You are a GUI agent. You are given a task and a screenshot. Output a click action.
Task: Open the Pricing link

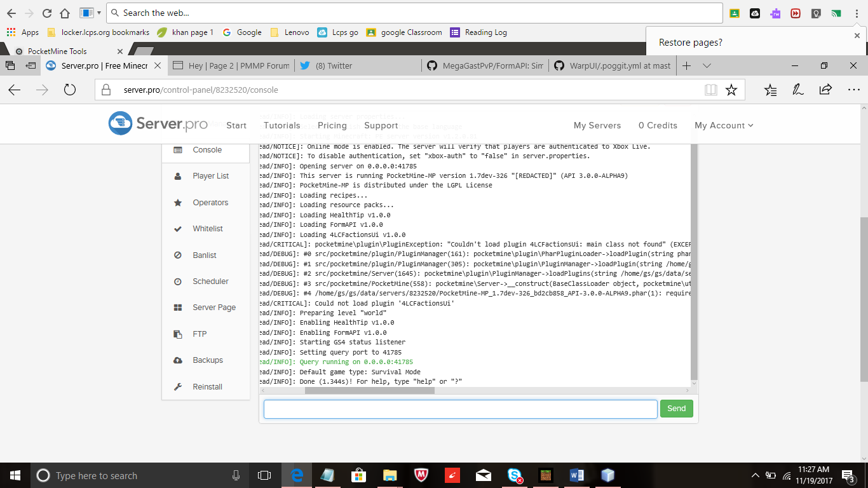tap(332, 125)
